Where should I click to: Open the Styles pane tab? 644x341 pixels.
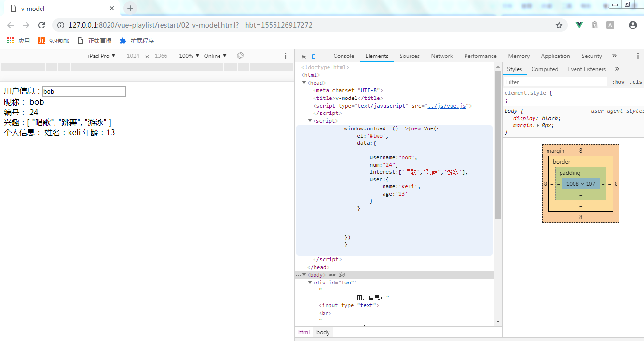coord(514,69)
